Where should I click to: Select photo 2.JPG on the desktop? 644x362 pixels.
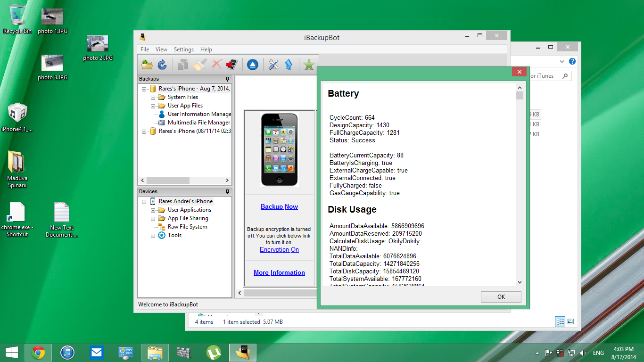click(98, 48)
